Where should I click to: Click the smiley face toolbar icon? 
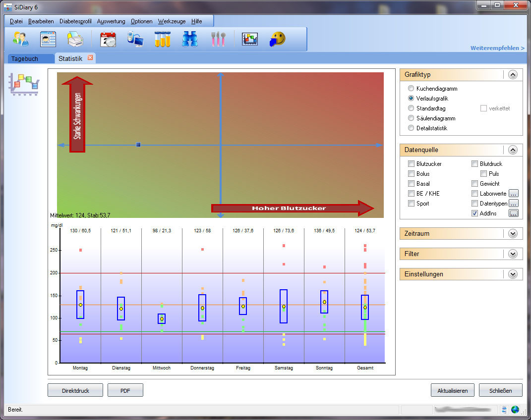click(278, 39)
